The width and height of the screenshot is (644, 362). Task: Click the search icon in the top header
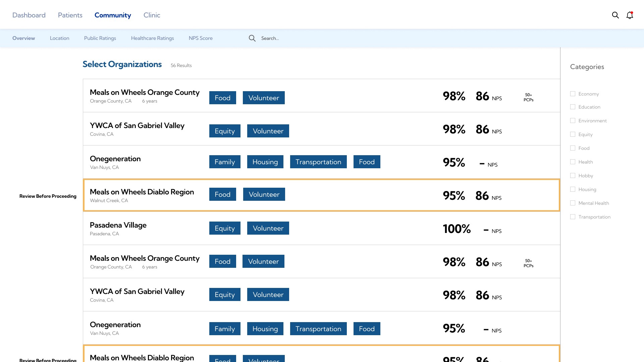click(x=615, y=15)
